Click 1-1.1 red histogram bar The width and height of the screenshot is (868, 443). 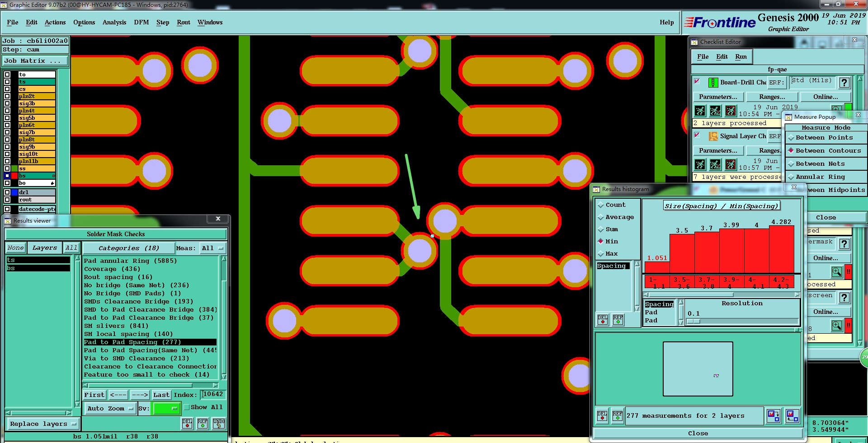657,267
